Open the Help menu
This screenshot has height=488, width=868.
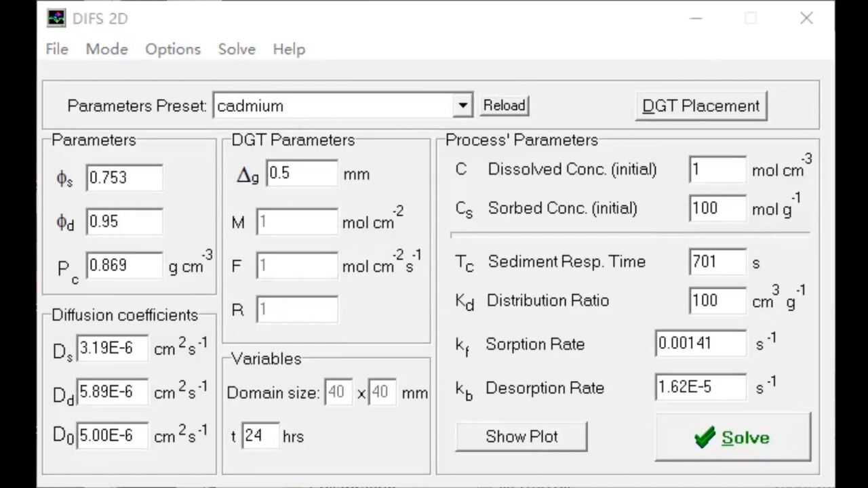pyautogui.click(x=289, y=49)
